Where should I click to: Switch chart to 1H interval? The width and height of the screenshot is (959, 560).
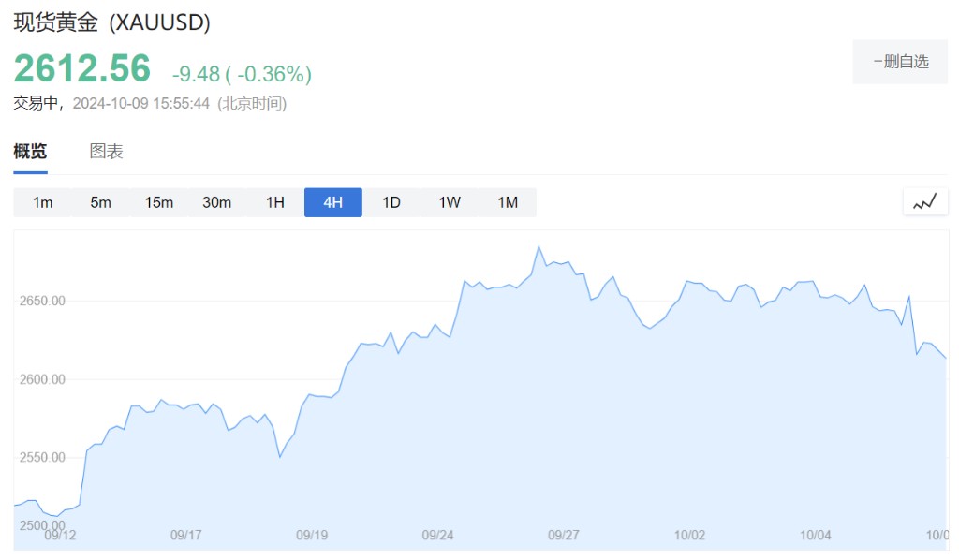pos(275,202)
